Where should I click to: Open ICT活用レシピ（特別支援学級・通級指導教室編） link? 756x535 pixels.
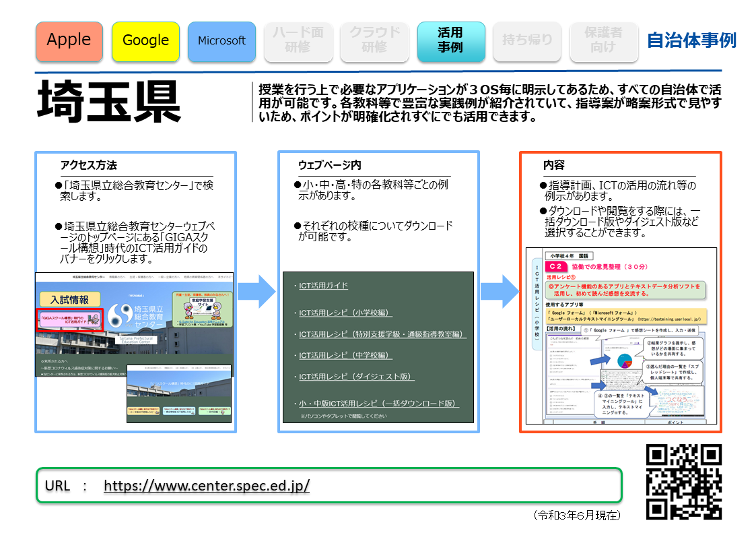pos(382,334)
